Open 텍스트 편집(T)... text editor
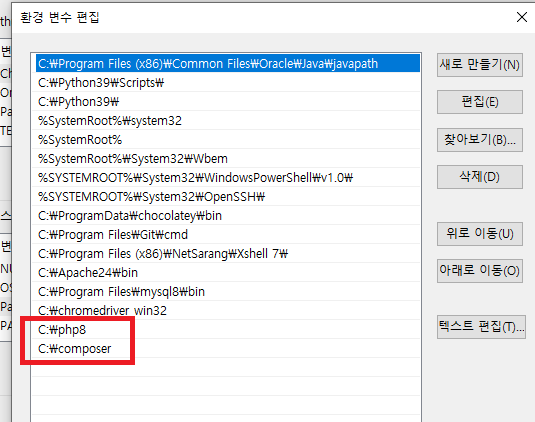 [x=481, y=327]
